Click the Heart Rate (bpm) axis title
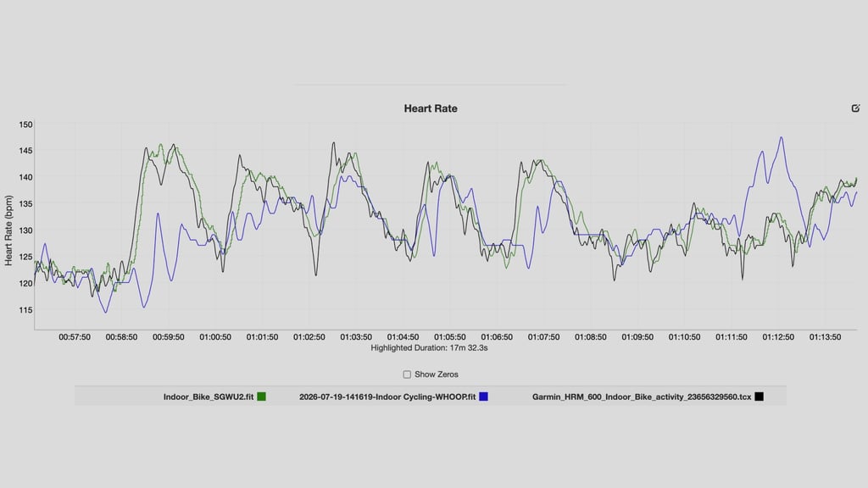 tap(8, 230)
